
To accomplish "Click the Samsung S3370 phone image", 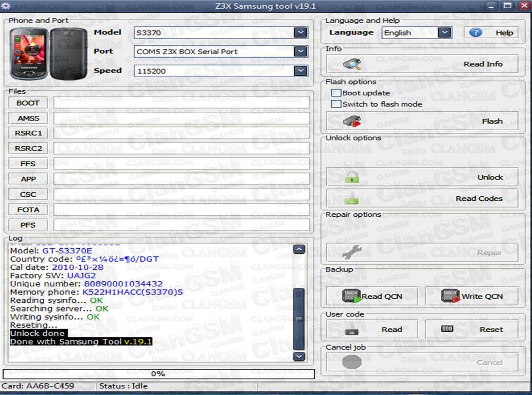I will click(x=48, y=54).
